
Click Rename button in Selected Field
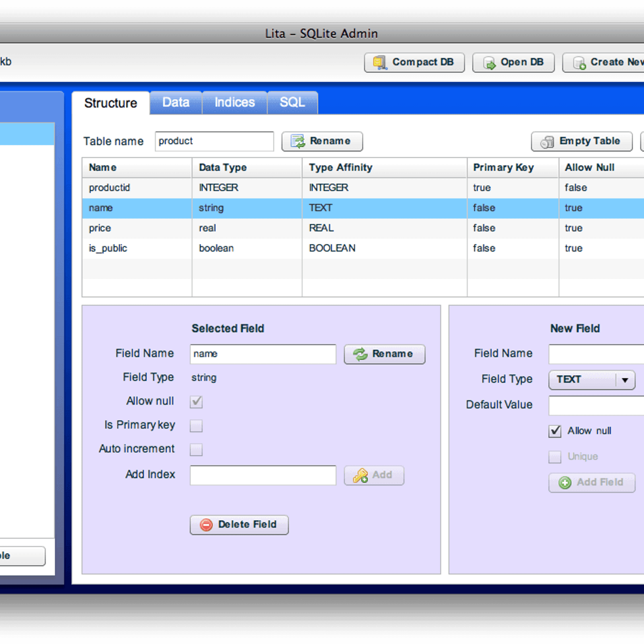(384, 354)
